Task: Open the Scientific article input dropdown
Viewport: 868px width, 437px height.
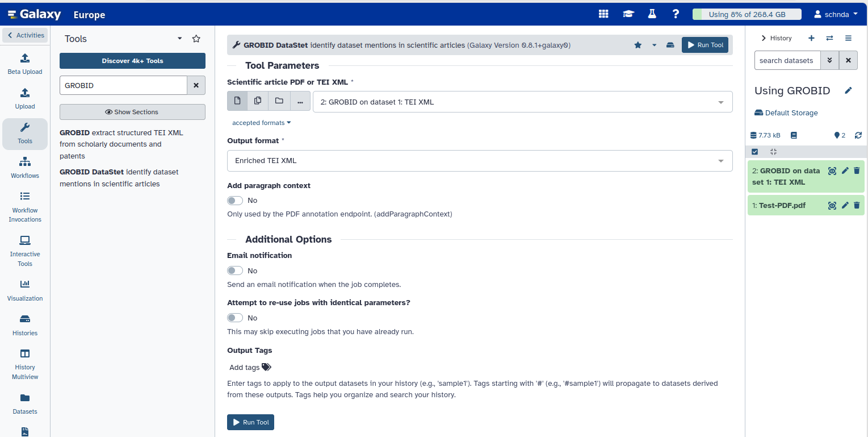Action: point(522,102)
